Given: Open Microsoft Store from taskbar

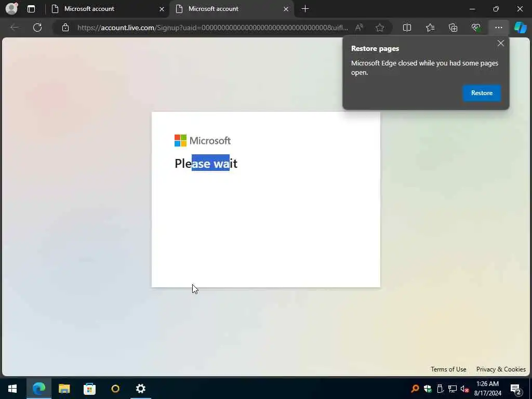Looking at the screenshot, I should [x=89, y=389].
